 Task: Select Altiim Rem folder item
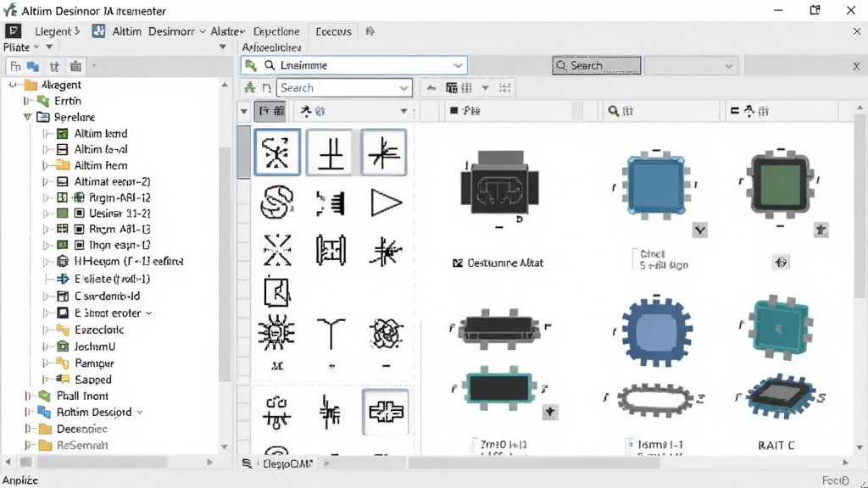pos(100,165)
